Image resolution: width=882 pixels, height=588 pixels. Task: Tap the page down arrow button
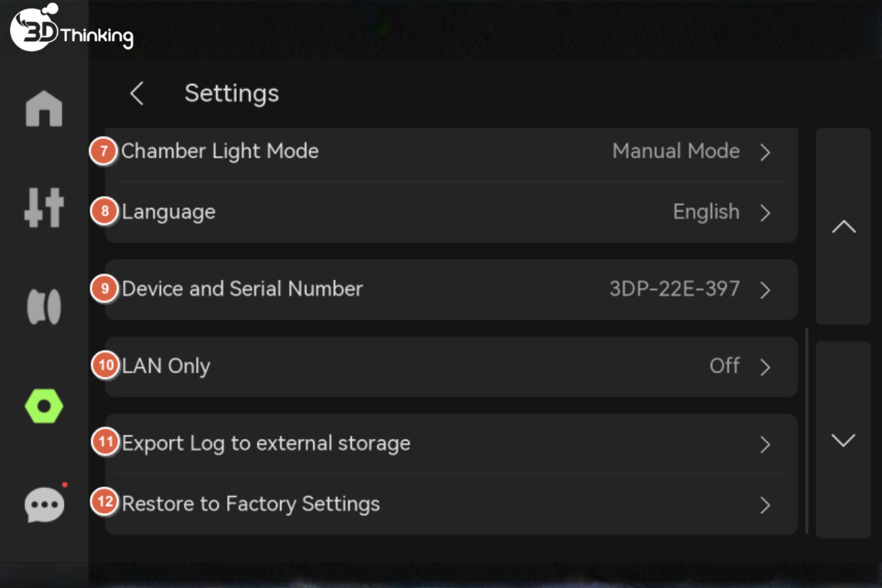[x=843, y=440]
